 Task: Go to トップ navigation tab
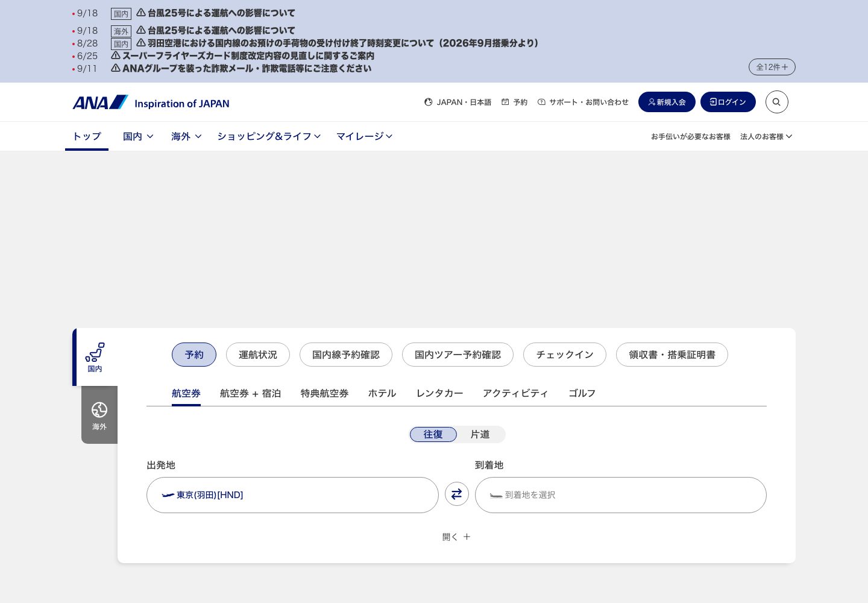(x=87, y=136)
